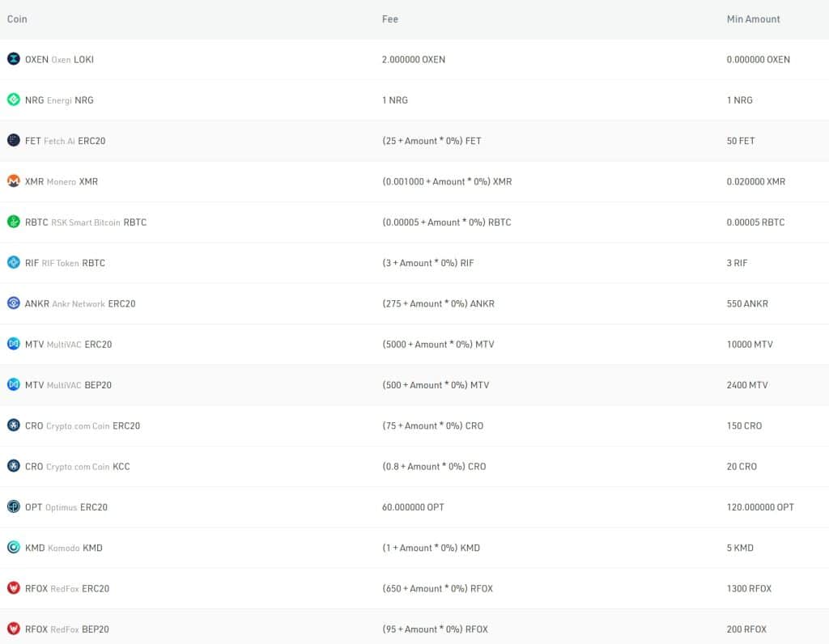The image size is (829, 644).
Task: Click the OXEN coin icon
Action: click(14, 59)
